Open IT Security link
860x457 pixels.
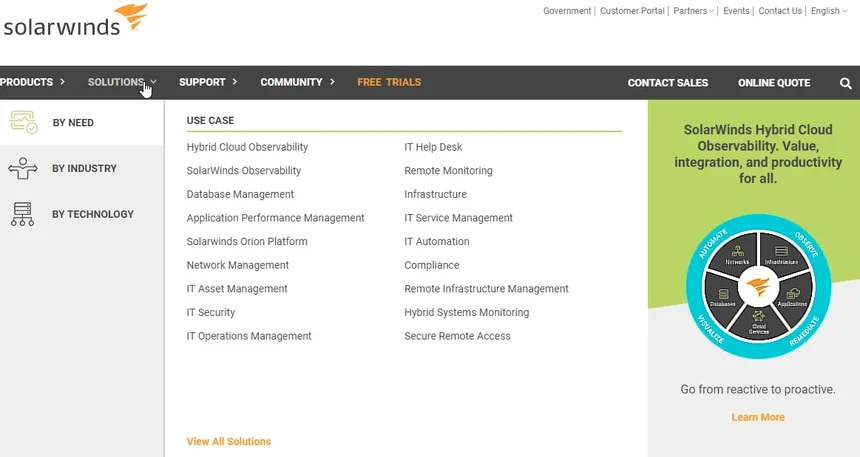click(x=211, y=312)
